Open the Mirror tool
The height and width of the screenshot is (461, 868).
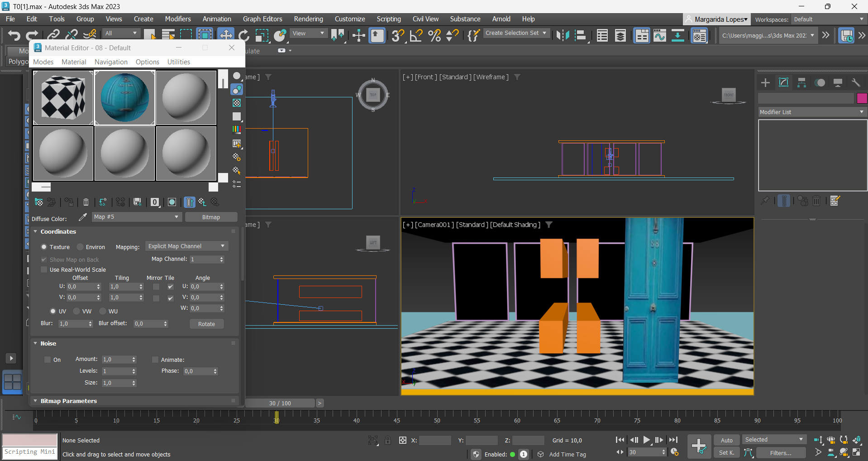coord(563,35)
